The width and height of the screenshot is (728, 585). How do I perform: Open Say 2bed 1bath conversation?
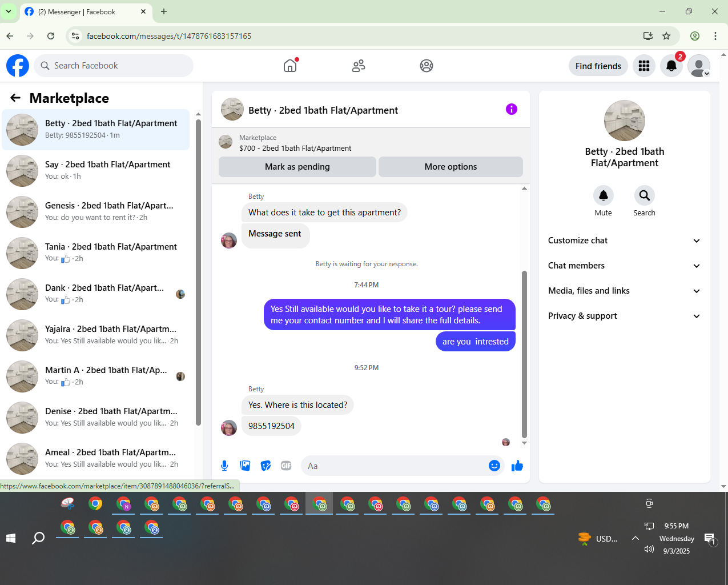click(96, 171)
